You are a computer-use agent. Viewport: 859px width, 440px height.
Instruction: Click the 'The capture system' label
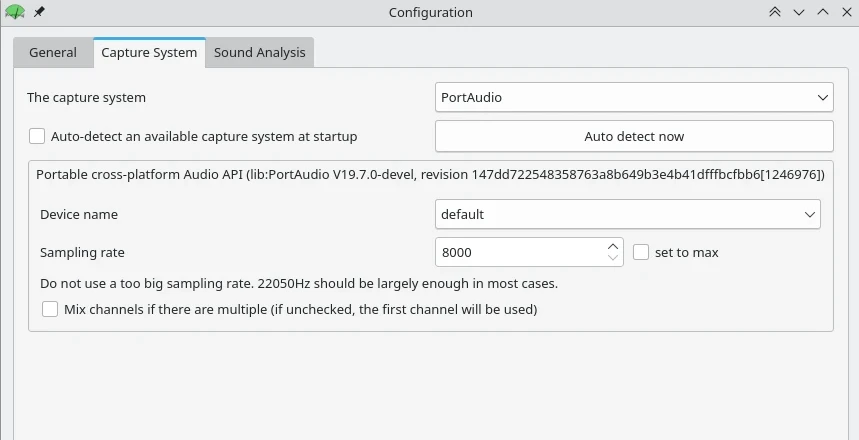pyautogui.click(x=87, y=98)
